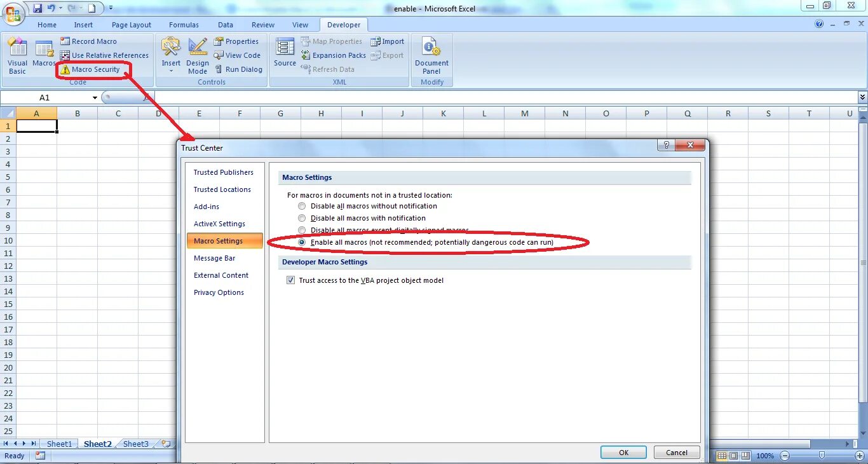Open the Insert ribbon tab
Screen dimensions: 868x464
coord(83,25)
